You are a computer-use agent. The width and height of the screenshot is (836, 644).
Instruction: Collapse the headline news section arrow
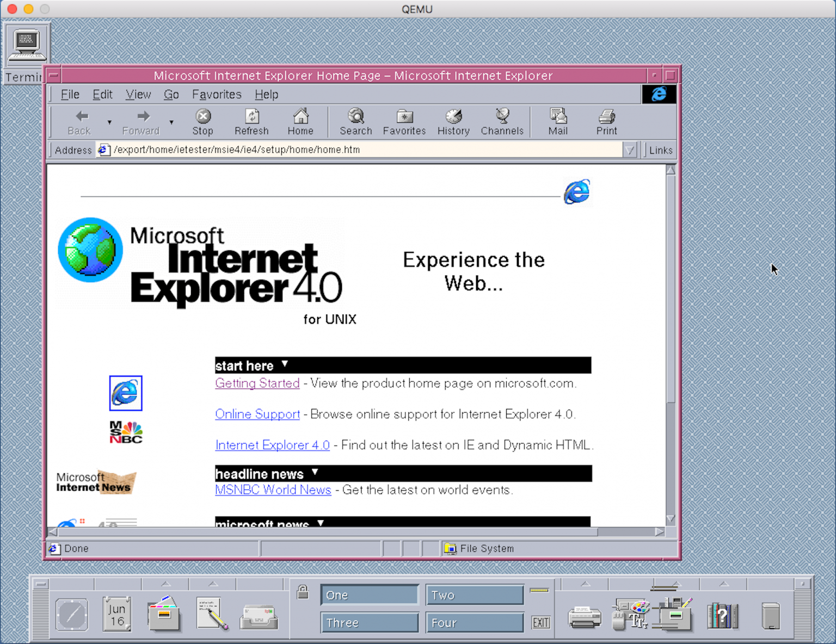click(x=315, y=472)
